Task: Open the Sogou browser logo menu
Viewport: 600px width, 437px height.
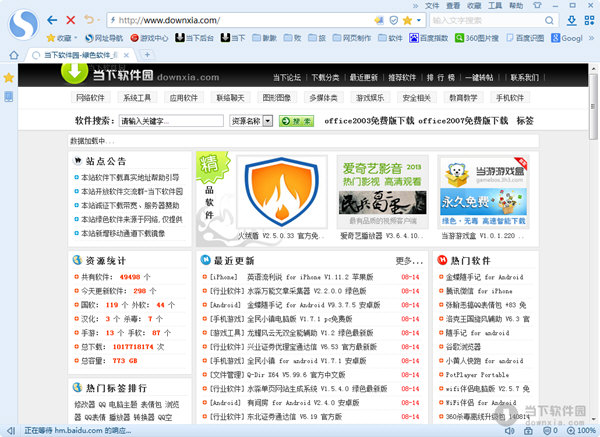Action: (24, 25)
